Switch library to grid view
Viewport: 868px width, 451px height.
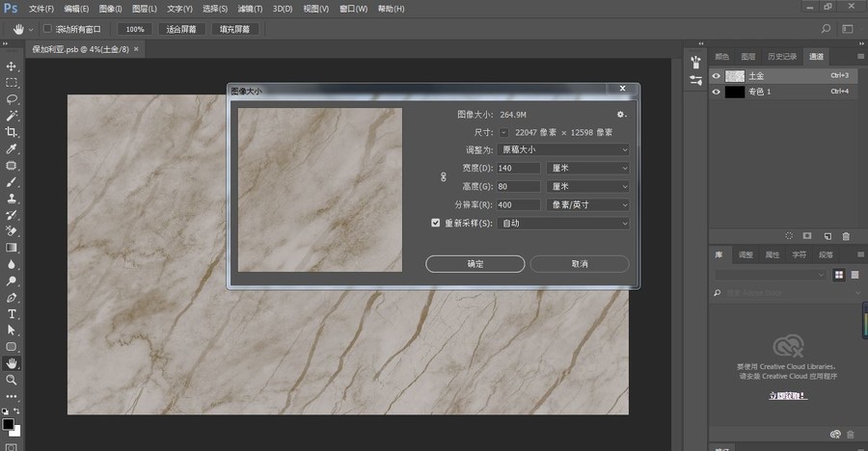coord(839,275)
